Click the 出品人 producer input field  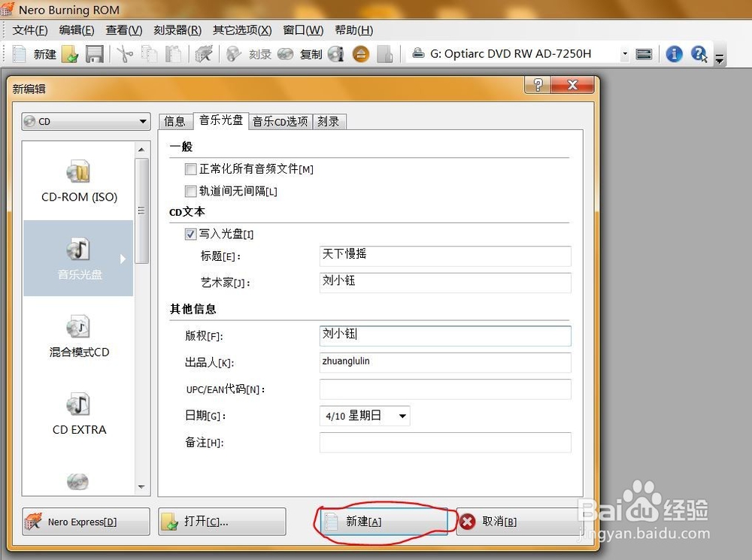[x=445, y=362]
